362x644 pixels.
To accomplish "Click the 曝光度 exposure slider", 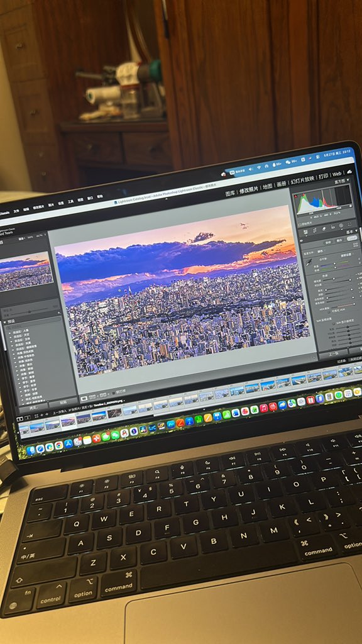I will pos(337,279).
